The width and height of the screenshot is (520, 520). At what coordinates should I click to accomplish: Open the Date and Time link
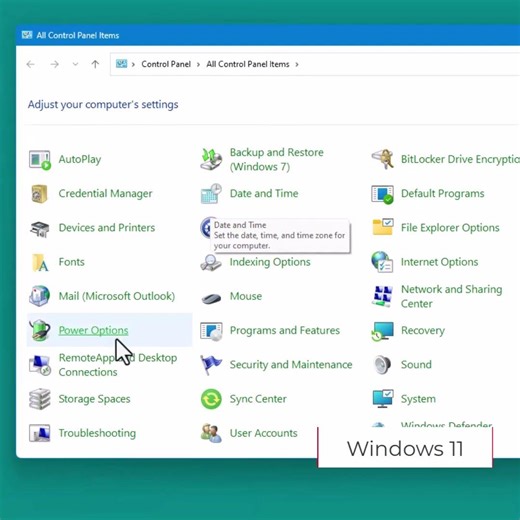pyautogui.click(x=264, y=193)
